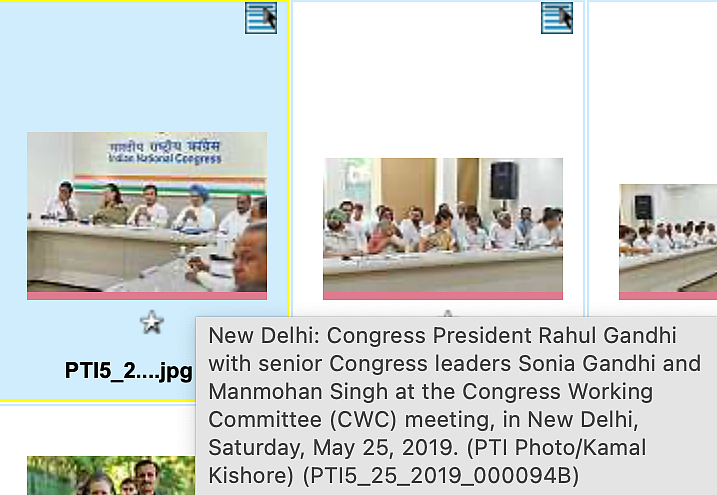717x495 pixels.
Task: Click blue area left of the star icon
Action: [69, 322]
